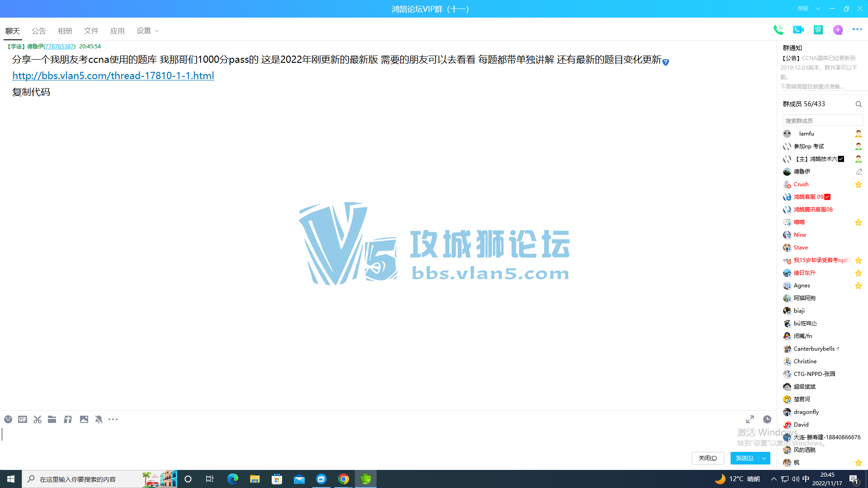Open the message history clock icon
This screenshot has width=868, height=488.
click(x=767, y=419)
